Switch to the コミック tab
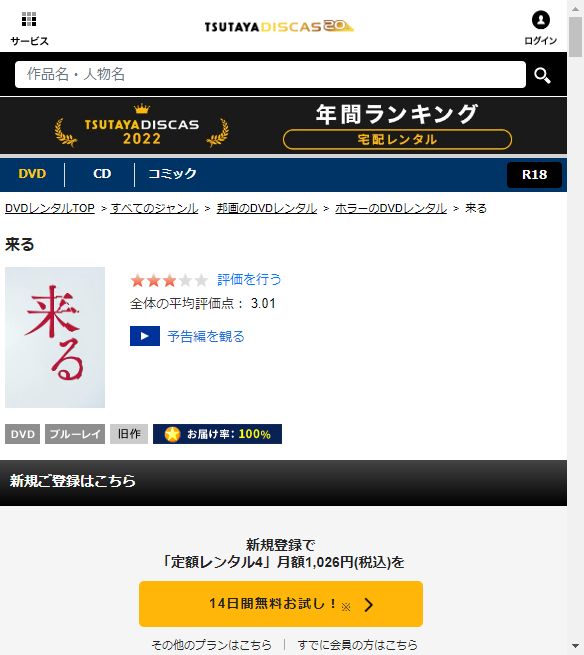 [x=172, y=174]
